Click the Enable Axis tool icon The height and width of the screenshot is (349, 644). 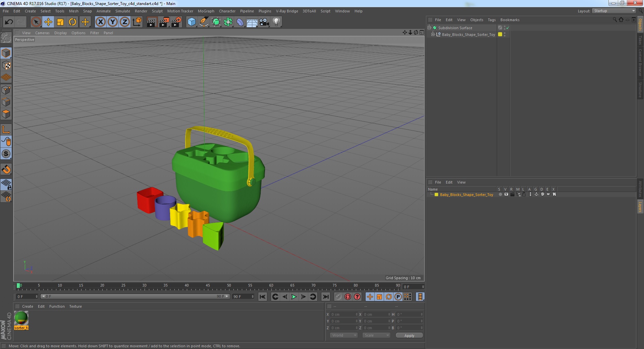click(x=6, y=130)
